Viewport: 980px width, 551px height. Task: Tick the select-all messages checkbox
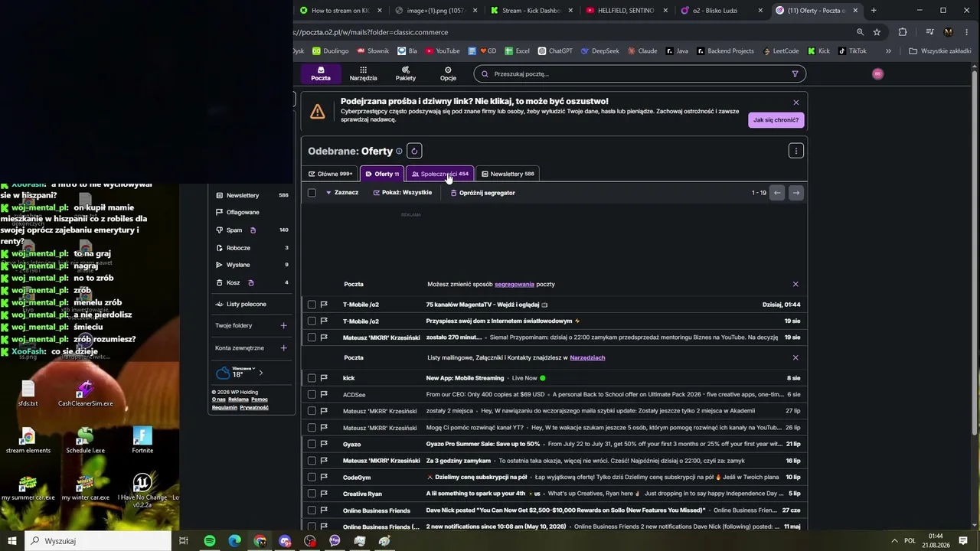coord(312,193)
